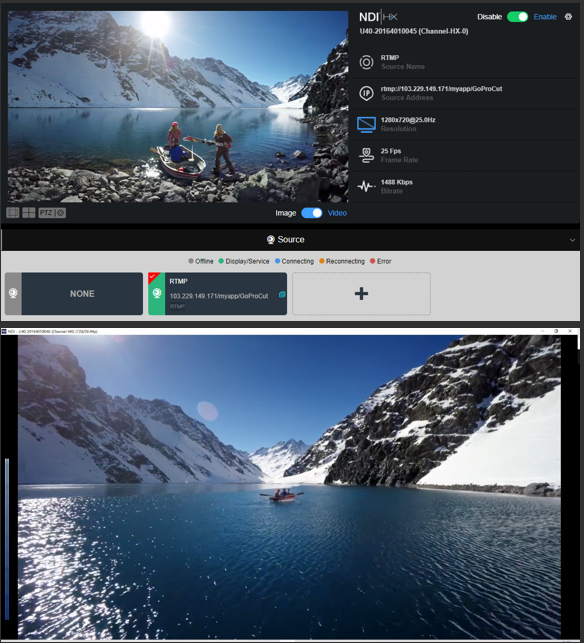The image size is (584, 643).
Task: Select the RTMP GoProCut source card
Action: pyautogui.click(x=217, y=294)
